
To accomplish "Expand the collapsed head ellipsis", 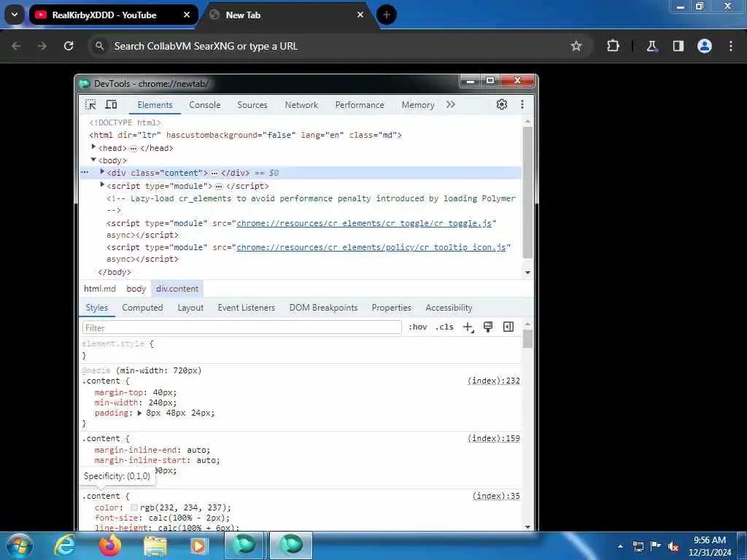I will click(133, 149).
